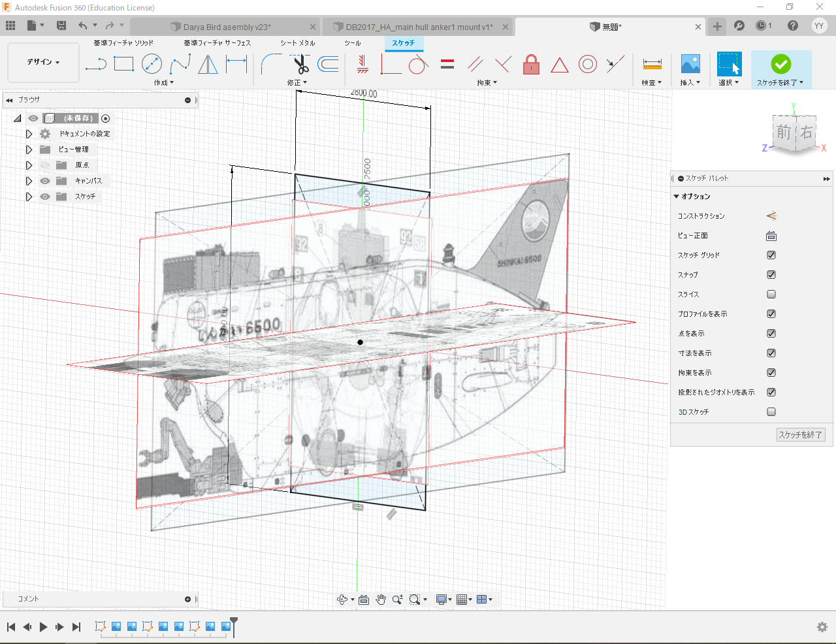The width and height of the screenshot is (836, 644).
Task: Apply Fix/Unfix lock constraint
Action: click(x=532, y=64)
